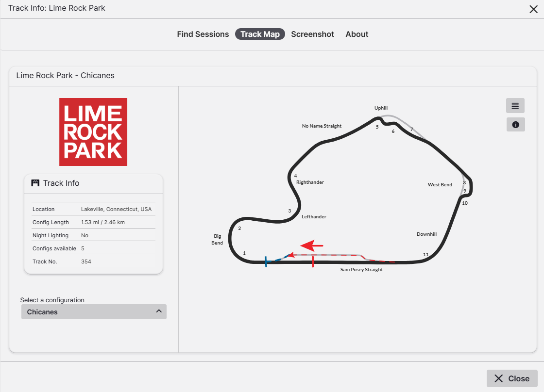Click the Lime Rock Park - Chicanes heading

(65, 76)
